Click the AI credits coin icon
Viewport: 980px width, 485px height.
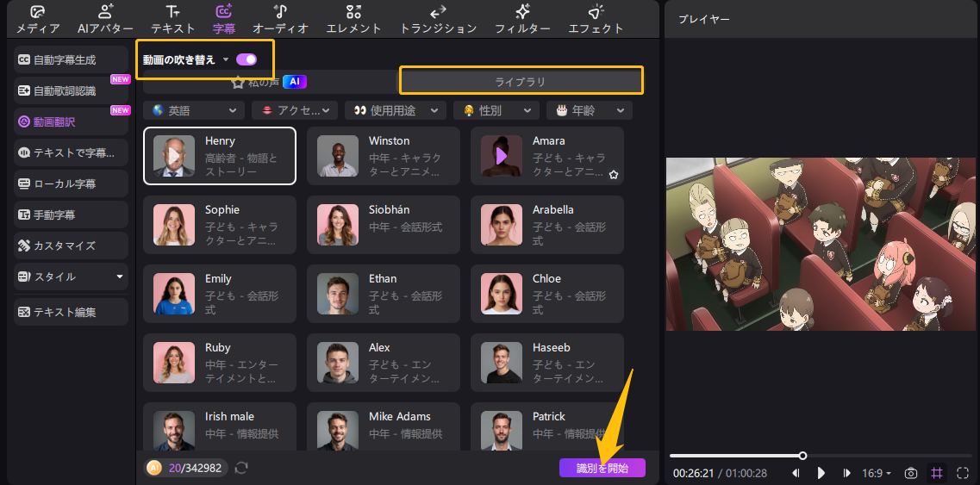(153, 468)
